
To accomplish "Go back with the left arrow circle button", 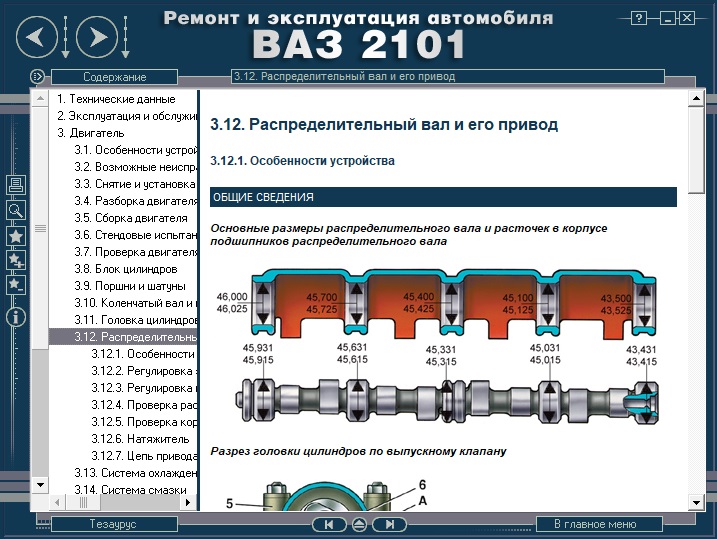I will [x=37, y=37].
